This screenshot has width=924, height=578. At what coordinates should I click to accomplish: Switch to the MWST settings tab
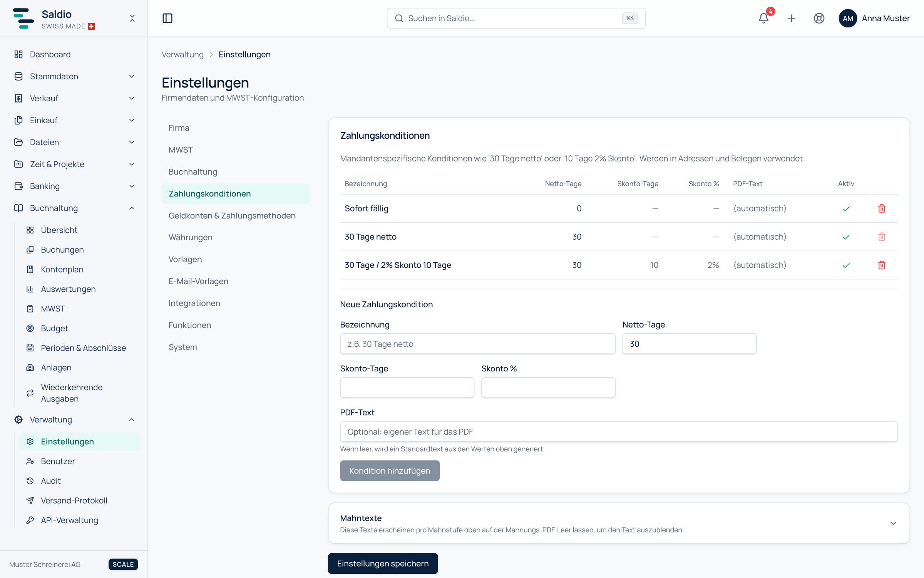pos(236,150)
